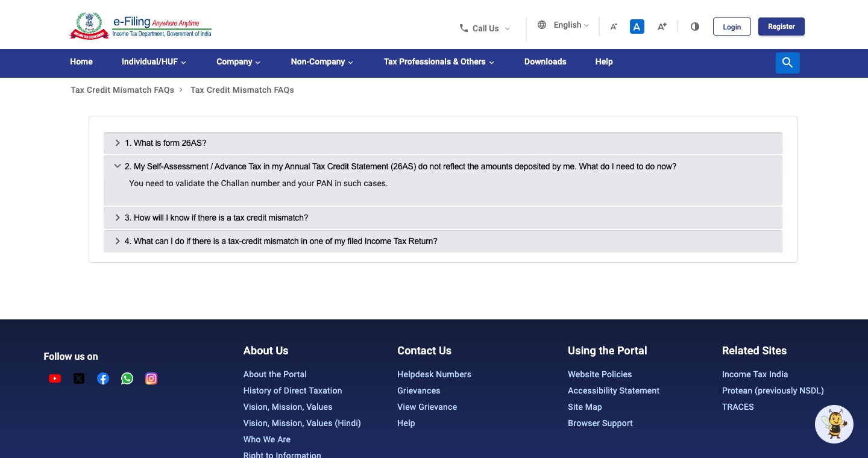Open the bee chatbot assistant
This screenshot has width=868, height=458.
pyautogui.click(x=834, y=424)
